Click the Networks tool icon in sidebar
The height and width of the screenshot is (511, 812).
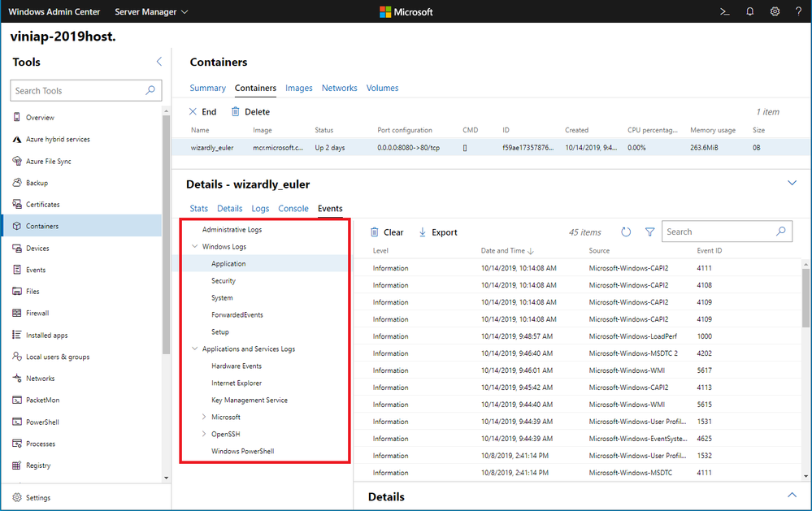click(x=16, y=379)
